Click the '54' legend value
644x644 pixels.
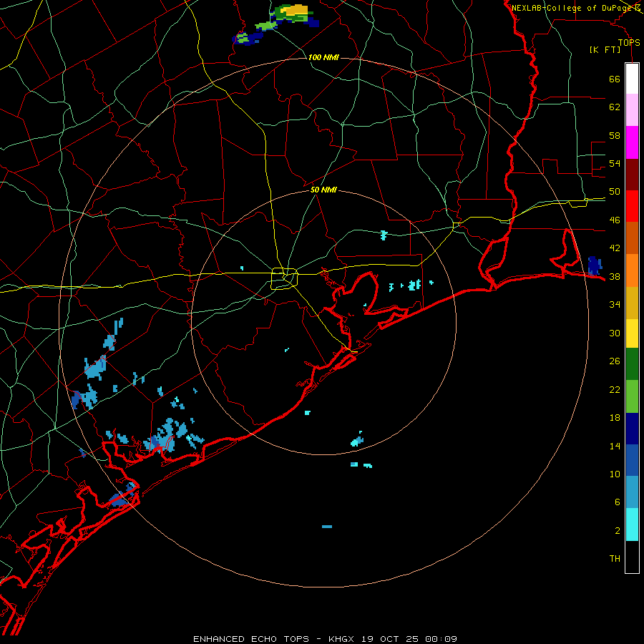coord(615,163)
